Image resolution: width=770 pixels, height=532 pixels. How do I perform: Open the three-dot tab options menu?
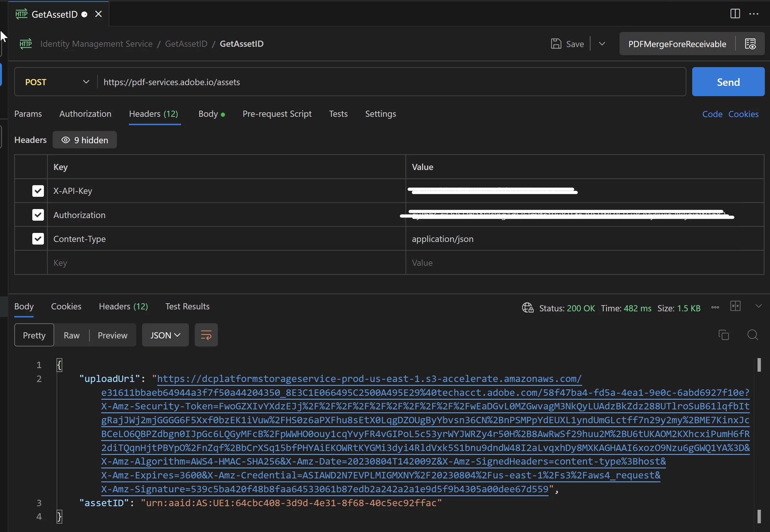(x=754, y=14)
